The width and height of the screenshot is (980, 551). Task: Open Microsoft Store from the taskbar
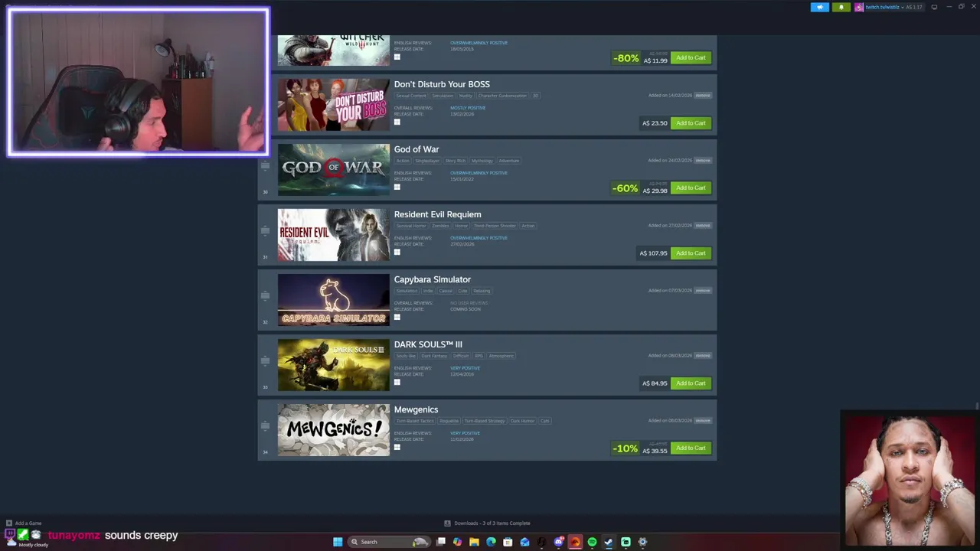point(508,542)
